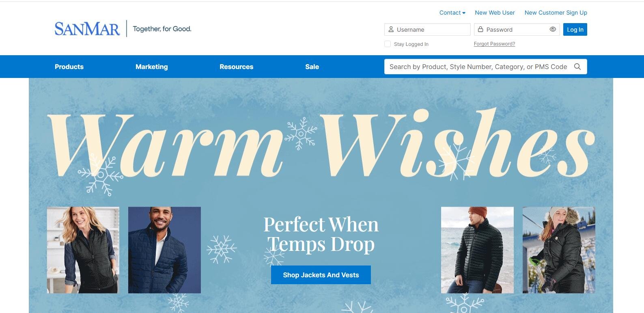644x313 pixels.
Task: Open the Marketing menu
Action: point(151,67)
